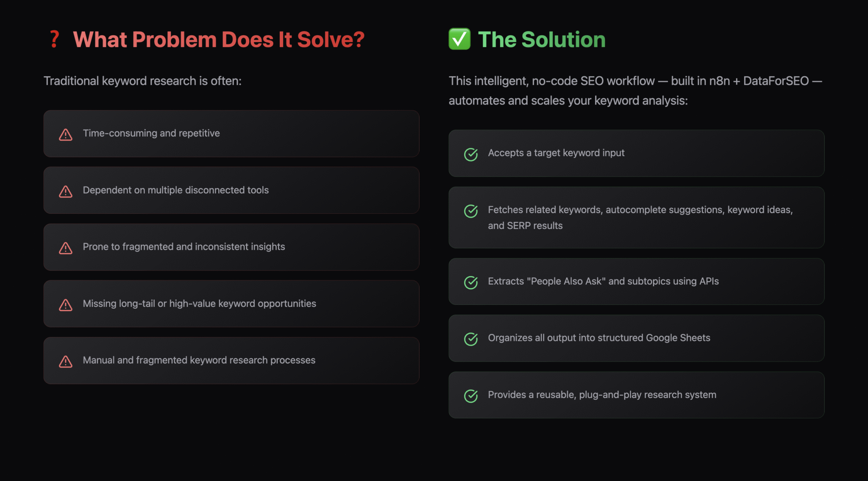
Task: Click check circle beside Organizes all output
Action: (471, 339)
